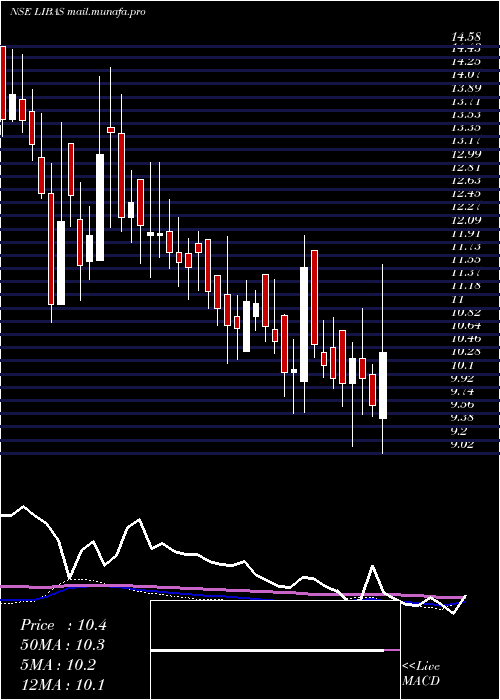Click the 9.92 price axis label
This screenshot has width=500, height=700.
(x=462, y=379)
